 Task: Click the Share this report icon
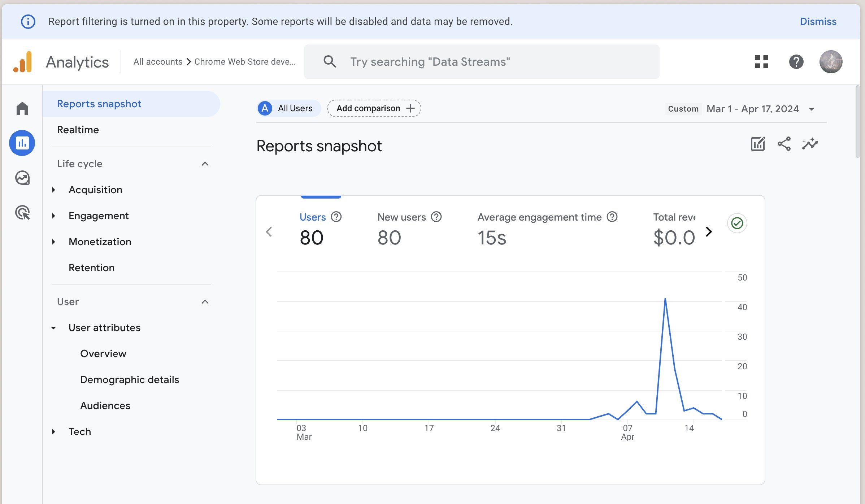click(784, 144)
